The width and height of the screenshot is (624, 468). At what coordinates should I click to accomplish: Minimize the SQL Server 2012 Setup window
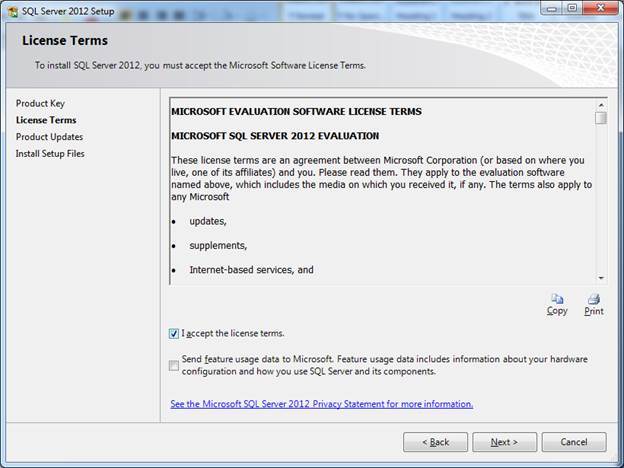click(x=552, y=8)
